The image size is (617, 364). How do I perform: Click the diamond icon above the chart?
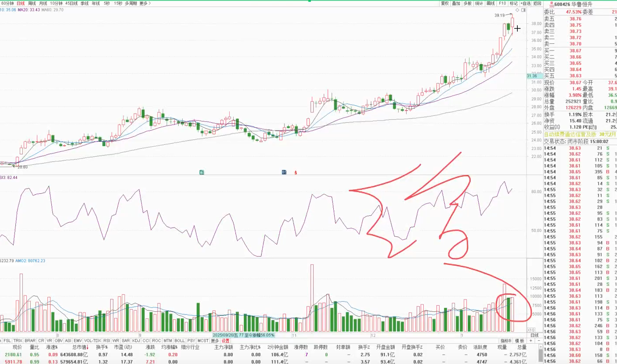coord(517,10)
